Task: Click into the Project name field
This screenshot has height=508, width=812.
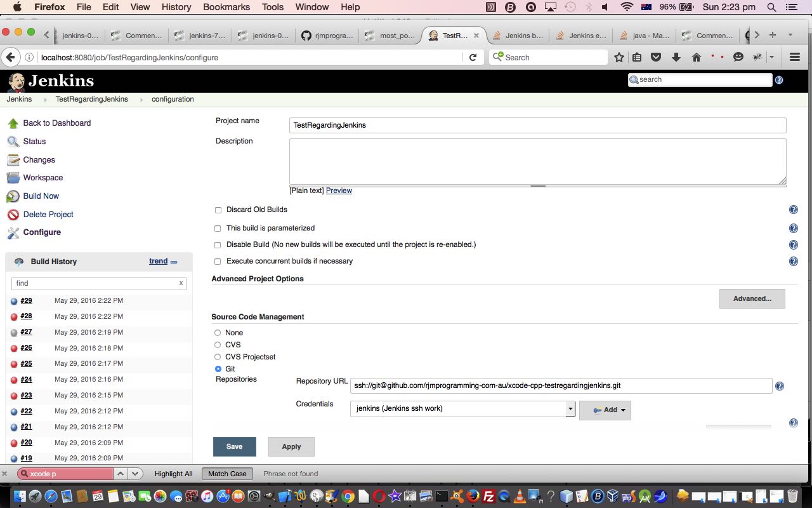Action: pyautogui.click(x=538, y=125)
